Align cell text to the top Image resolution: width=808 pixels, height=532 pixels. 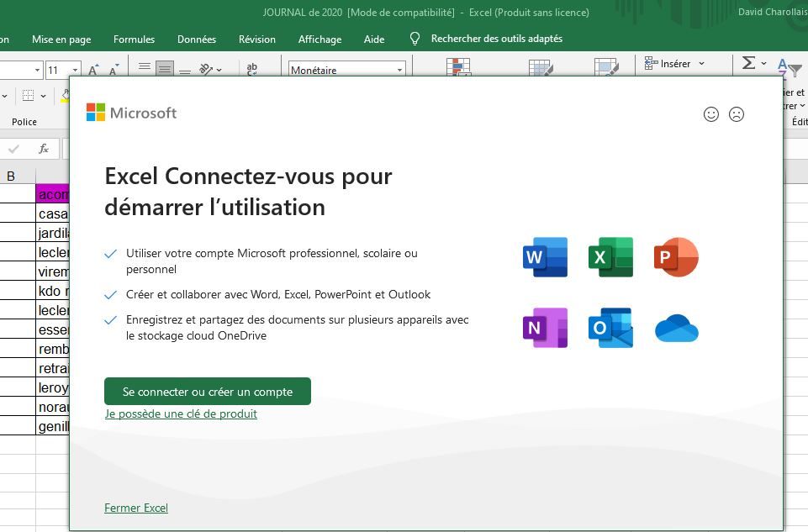tap(145, 68)
